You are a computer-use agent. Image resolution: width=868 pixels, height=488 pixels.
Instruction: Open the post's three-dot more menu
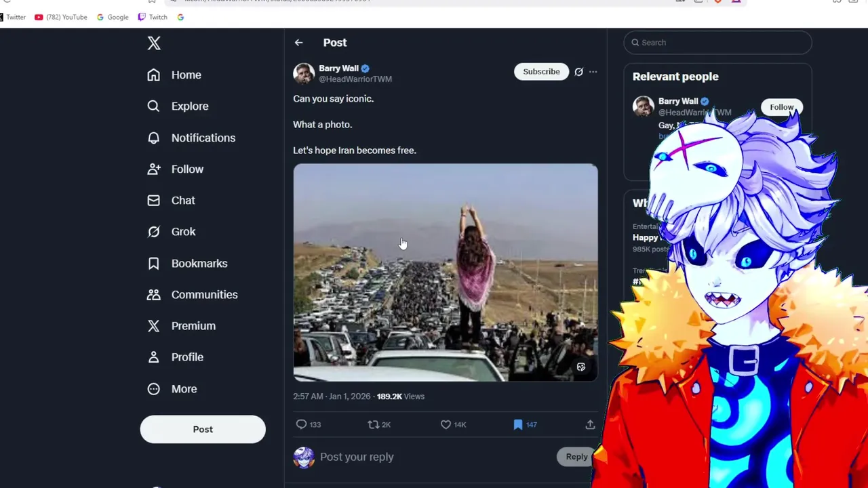pyautogui.click(x=593, y=72)
